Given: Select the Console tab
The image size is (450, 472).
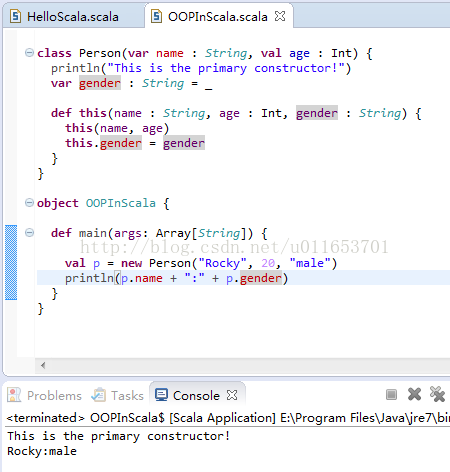Looking at the screenshot, I should (196, 396).
